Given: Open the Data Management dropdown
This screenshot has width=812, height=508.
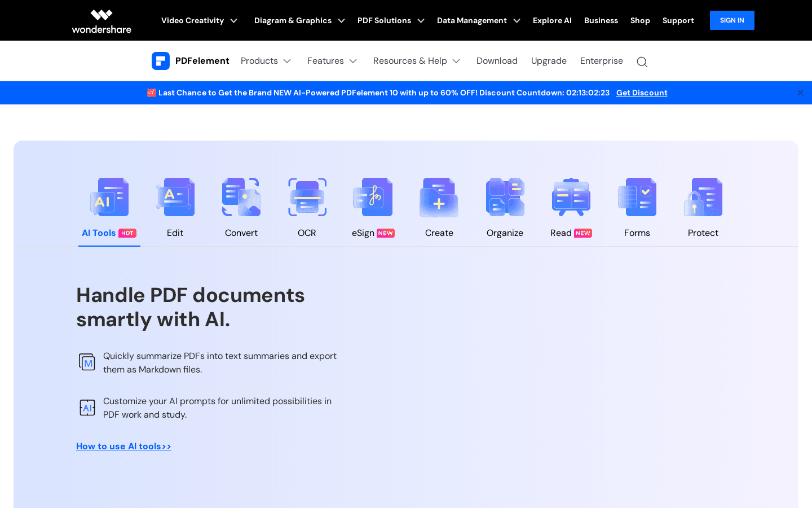Looking at the screenshot, I should tap(478, 20).
